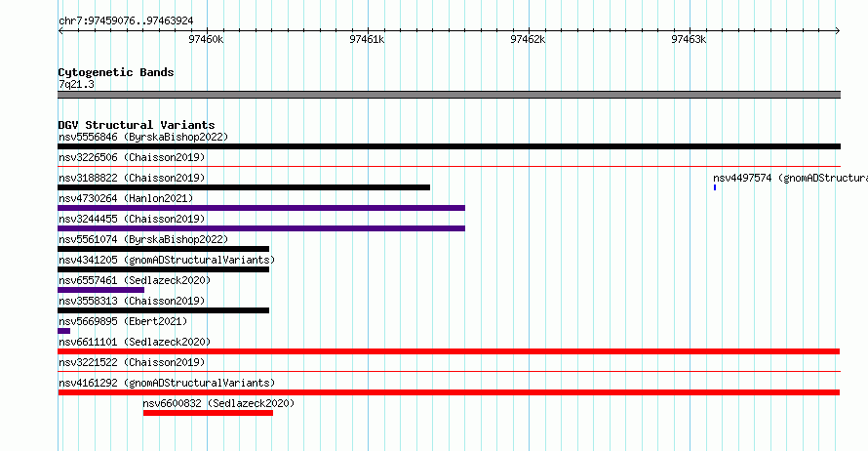868x451 pixels.
Task: Click the chr7:97459076..97463924 coordinates text
Action: click(x=126, y=20)
